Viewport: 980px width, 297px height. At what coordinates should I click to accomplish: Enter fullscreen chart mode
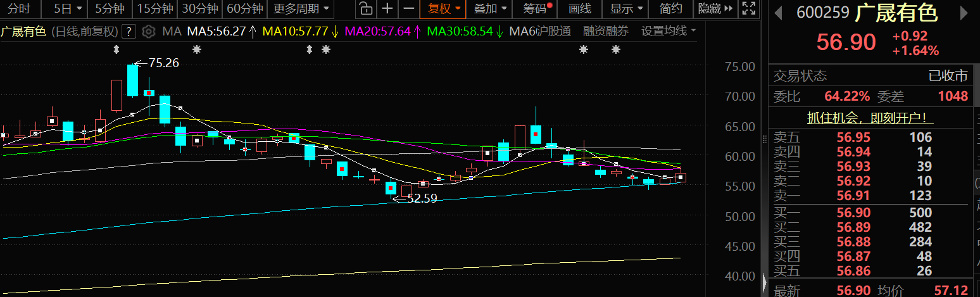[748, 9]
